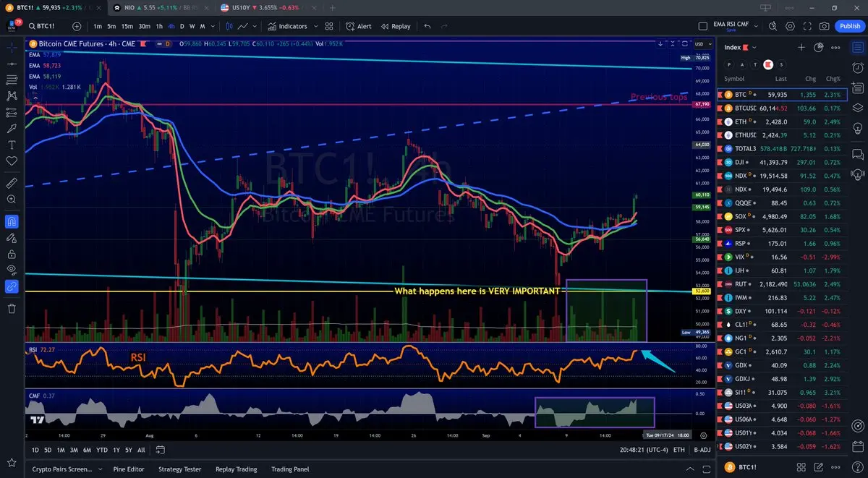
Task: Open the Trading Panel tab
Action: 290,469
